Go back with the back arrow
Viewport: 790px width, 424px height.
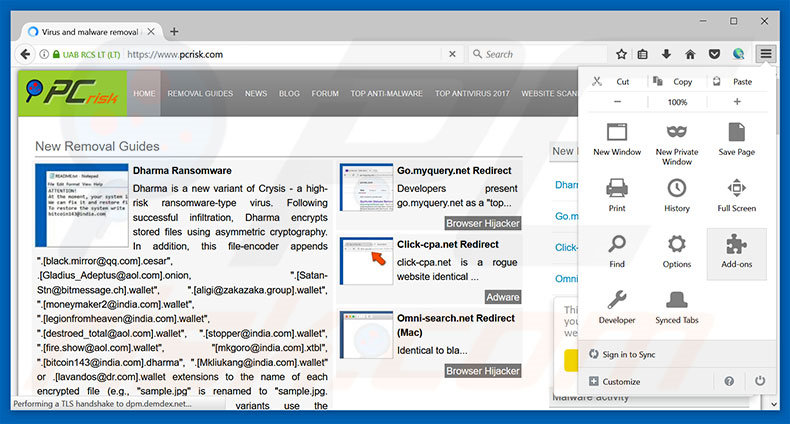[x=25, y=54]
